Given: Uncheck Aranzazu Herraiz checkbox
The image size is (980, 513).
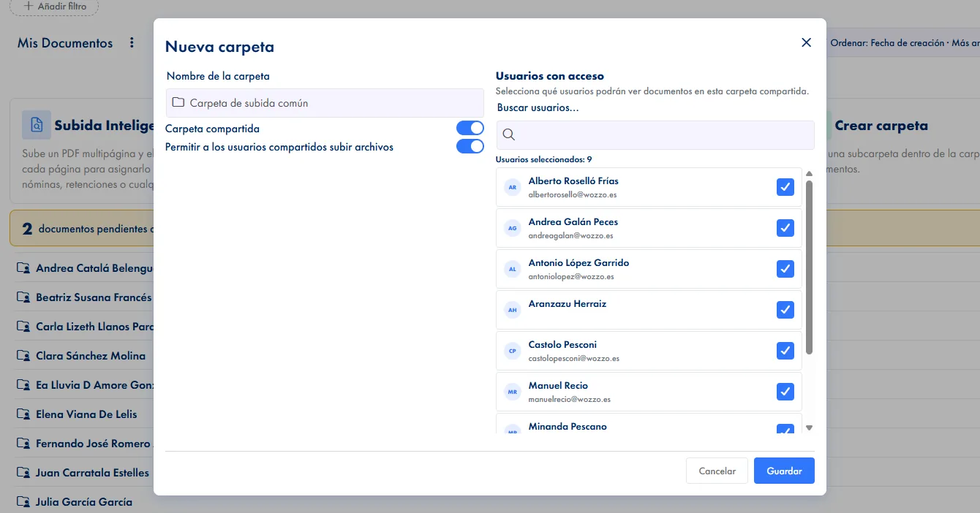Looking at the screenshot, I should pos(785,310).
